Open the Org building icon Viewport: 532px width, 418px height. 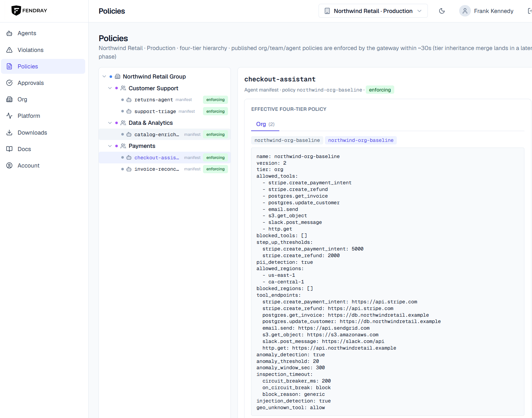pos(9,99)
